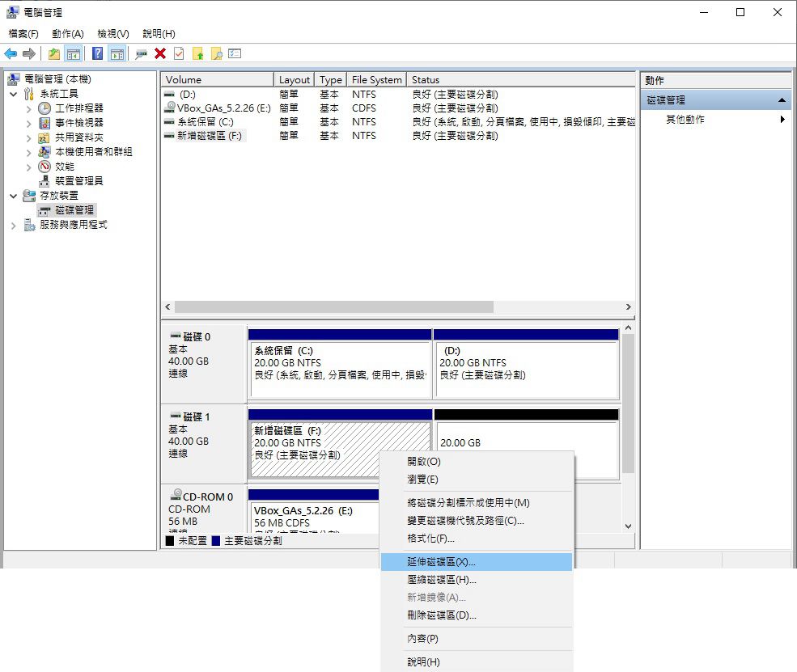Image resolution: width=797 pixels, height=672 pixels.
Task: Open the 說明(H) menu in menu bar
Action: click(159, 33)
